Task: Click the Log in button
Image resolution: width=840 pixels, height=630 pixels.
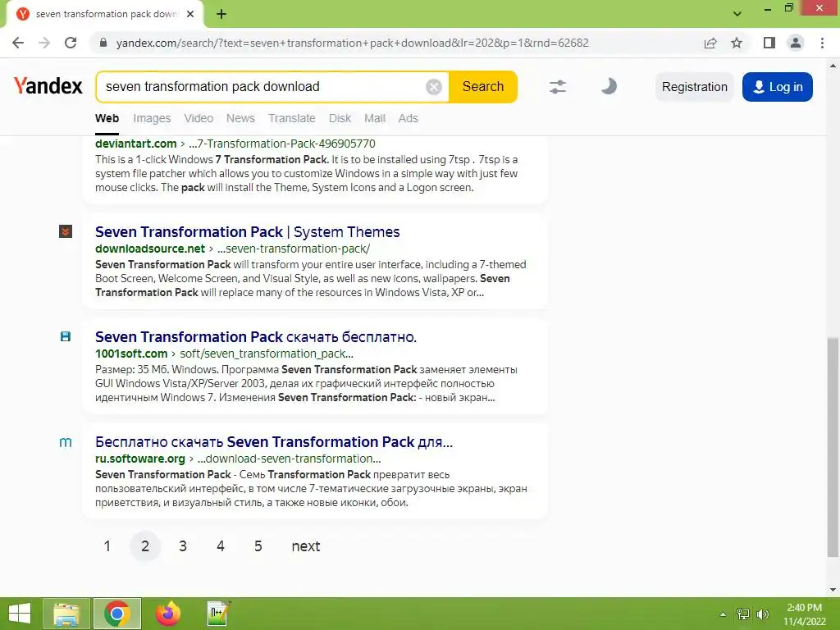Action: [x=778, y=87]
